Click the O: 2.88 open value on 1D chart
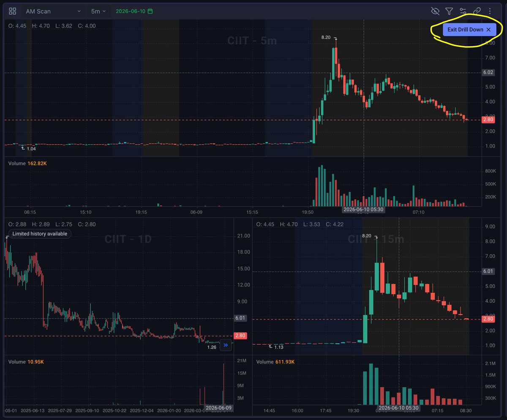Viewport: 507px width, 420px height. [17, 224]
